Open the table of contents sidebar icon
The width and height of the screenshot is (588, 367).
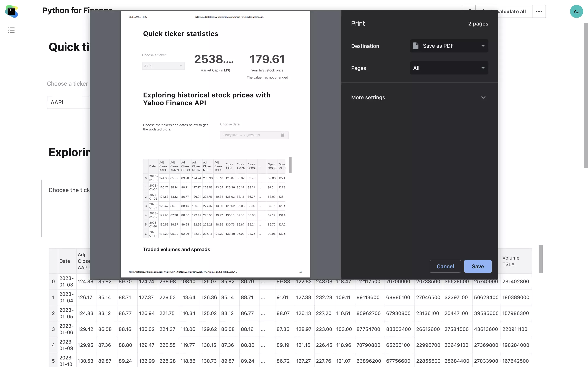click(x=11, y=30)
